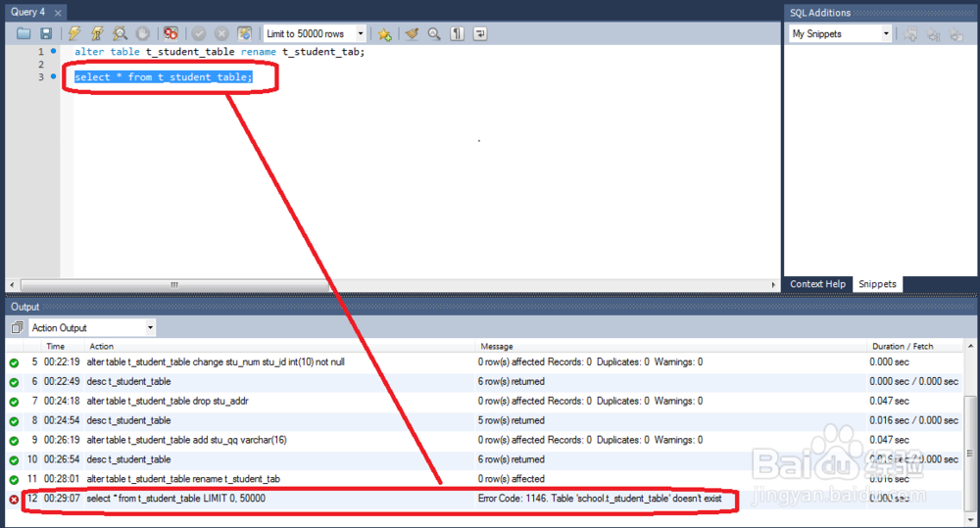Screen dimensions: 980x528
Task: Click insert snippet at cursor star icon
Action: (x=933, y=34)
